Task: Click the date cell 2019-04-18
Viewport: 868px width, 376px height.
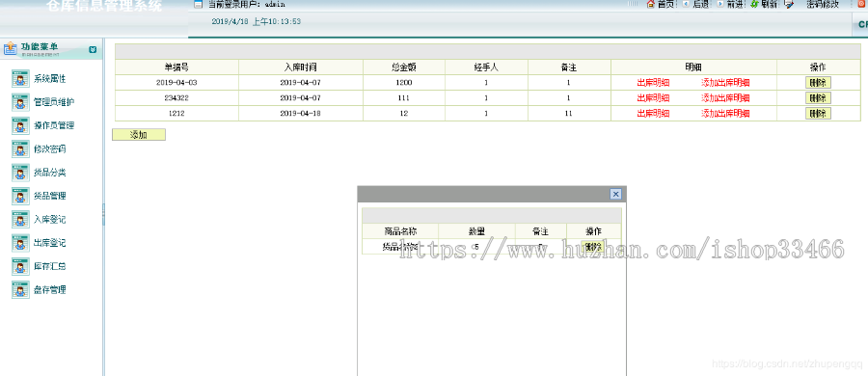Action: coord(301,114)
